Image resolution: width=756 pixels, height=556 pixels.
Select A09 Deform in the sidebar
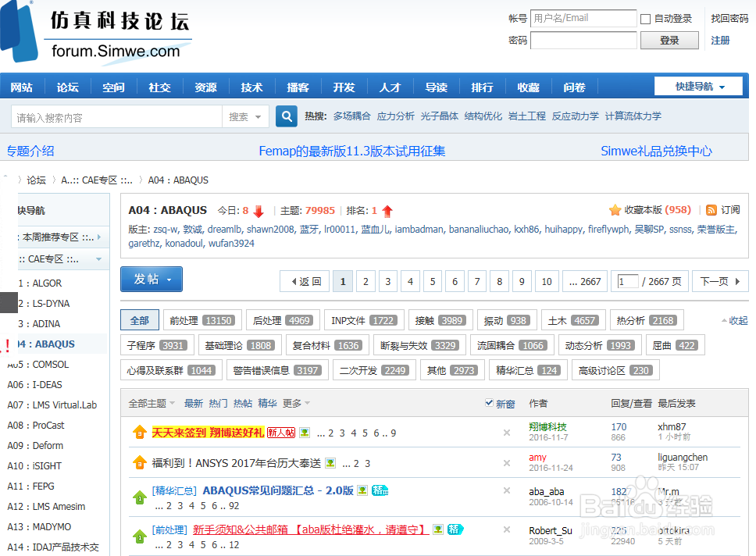click(x=35, y=446)
